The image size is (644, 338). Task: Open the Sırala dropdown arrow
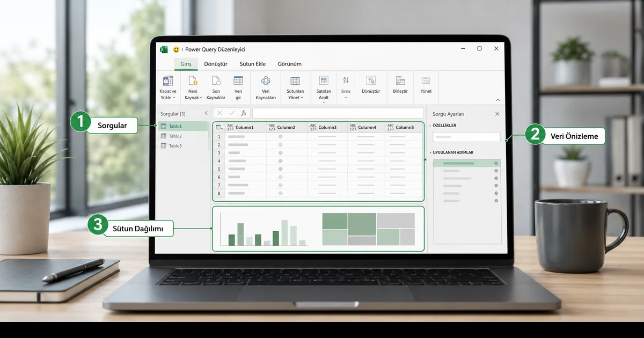346,98
